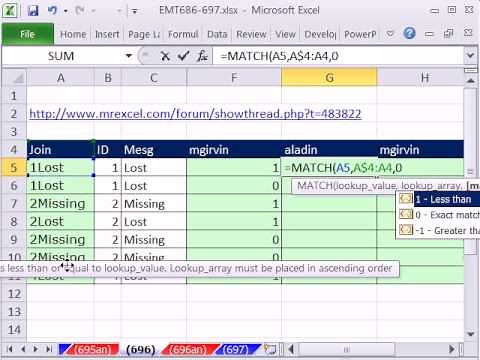Click cell C7 containing Missing

coord(154,203)
